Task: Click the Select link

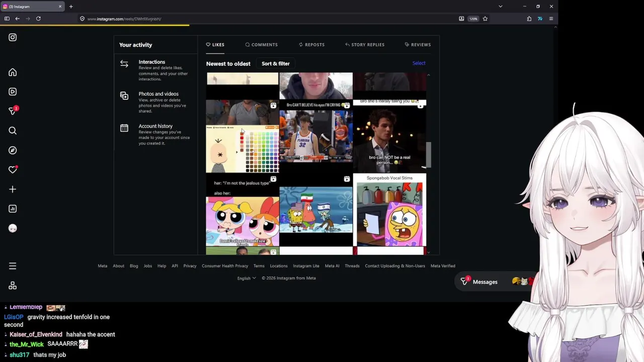Action: pyautogui.click(x=419, y=63)
